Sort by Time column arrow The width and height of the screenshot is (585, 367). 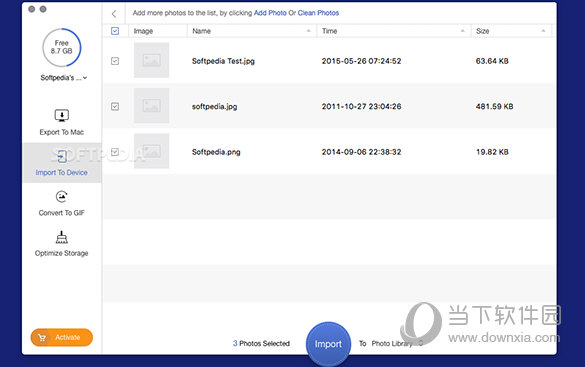(463, 31)
